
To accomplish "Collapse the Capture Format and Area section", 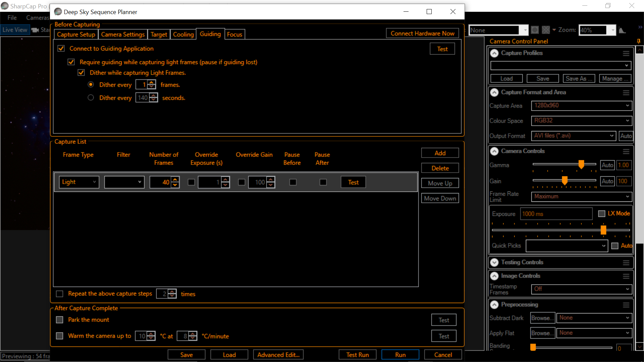I will [x=494, y=93].
